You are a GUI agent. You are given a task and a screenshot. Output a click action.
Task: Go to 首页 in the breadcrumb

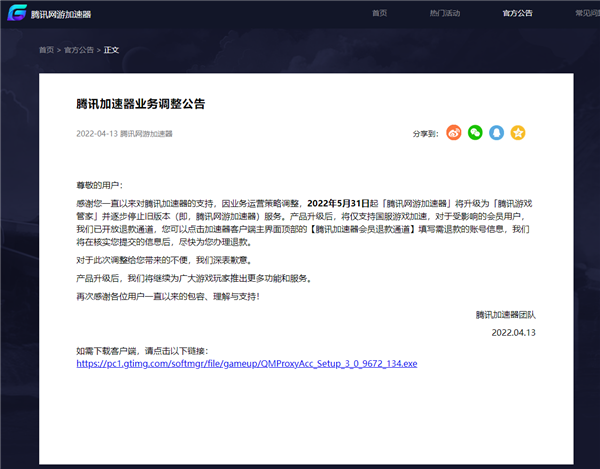(x=46, y=50)
